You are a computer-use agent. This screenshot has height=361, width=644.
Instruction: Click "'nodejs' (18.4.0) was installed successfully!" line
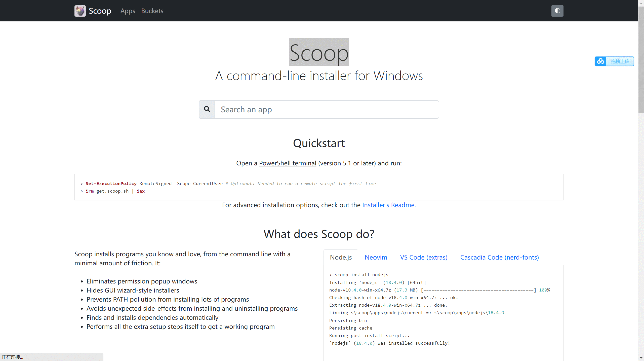390,343
